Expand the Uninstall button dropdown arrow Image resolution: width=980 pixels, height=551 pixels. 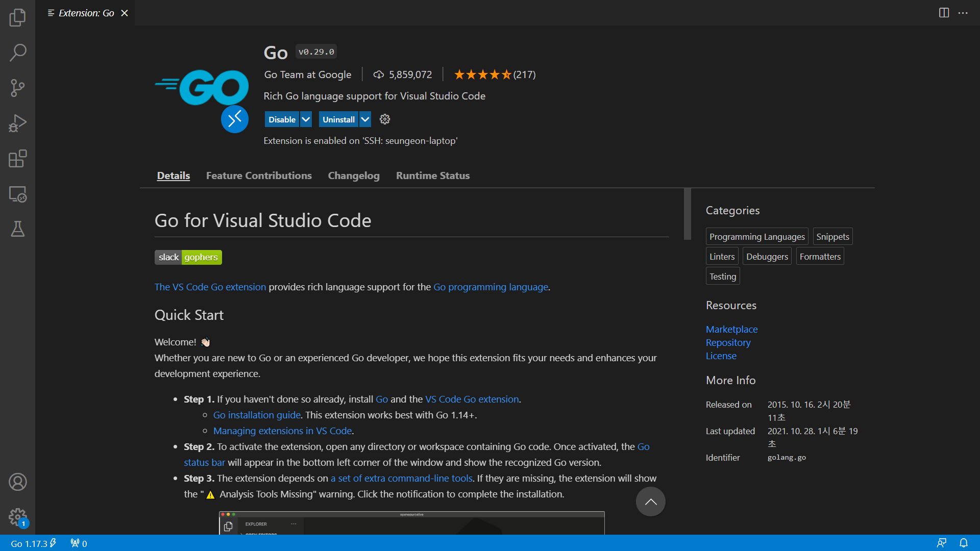[365, 119]
